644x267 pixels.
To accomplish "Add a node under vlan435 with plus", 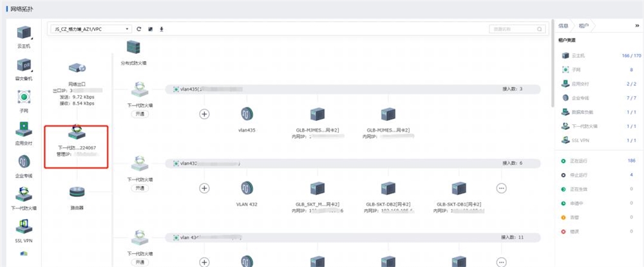I will coord(204,114).
